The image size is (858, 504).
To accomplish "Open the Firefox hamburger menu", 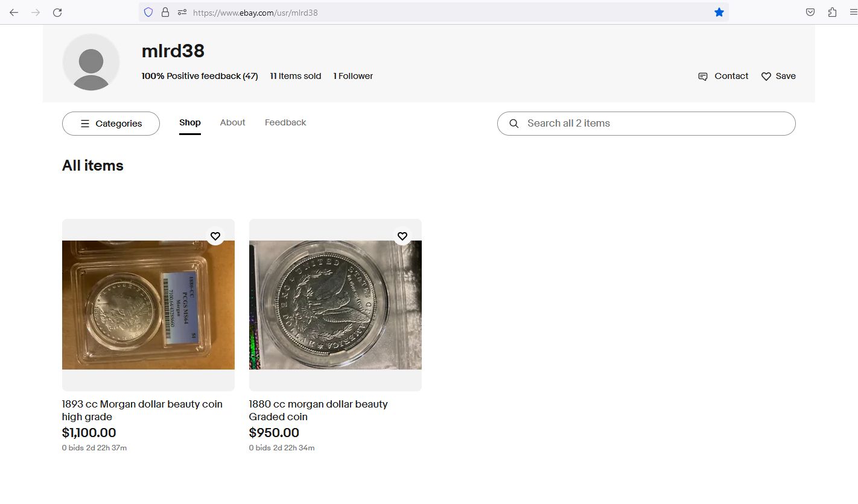I will 853,12.
